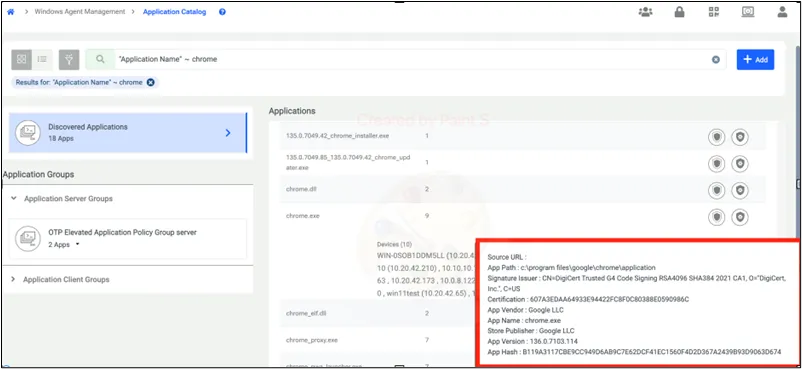Click second shield icon for chrome.exe row
The image size is (802, 369).
(x=740, y=217)
